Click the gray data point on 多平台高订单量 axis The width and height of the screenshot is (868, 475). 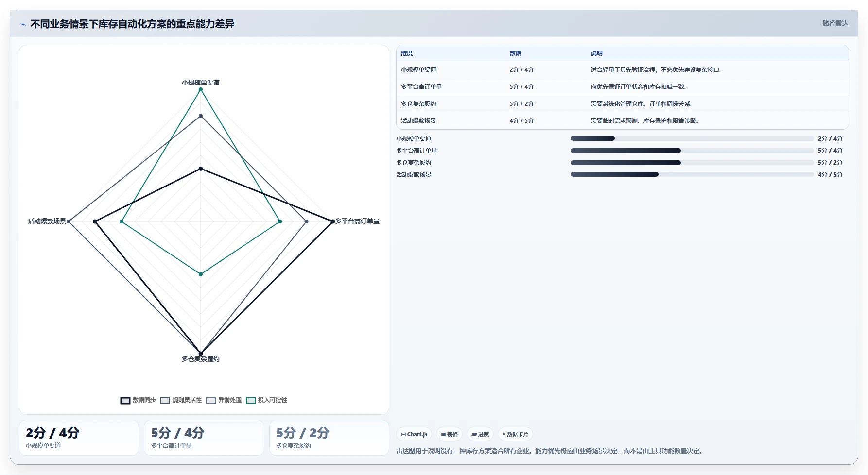pos(306,221)
